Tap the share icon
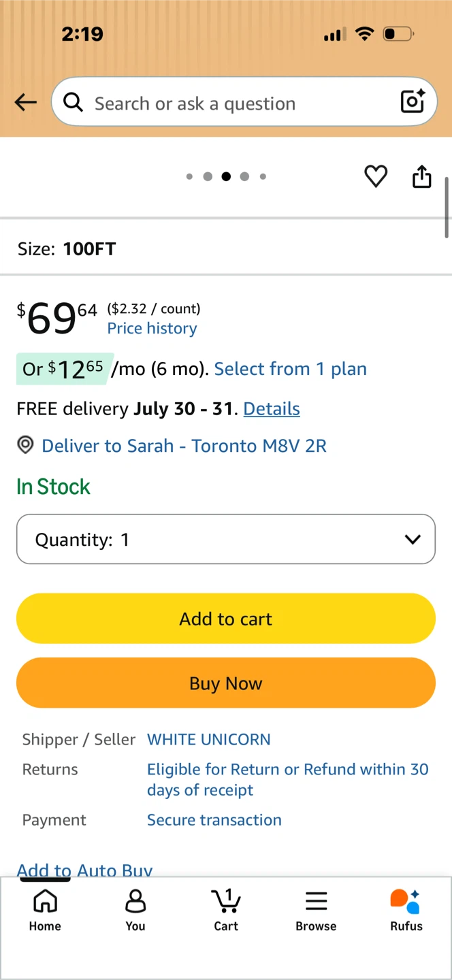The image size is (452, 980). 422,176
